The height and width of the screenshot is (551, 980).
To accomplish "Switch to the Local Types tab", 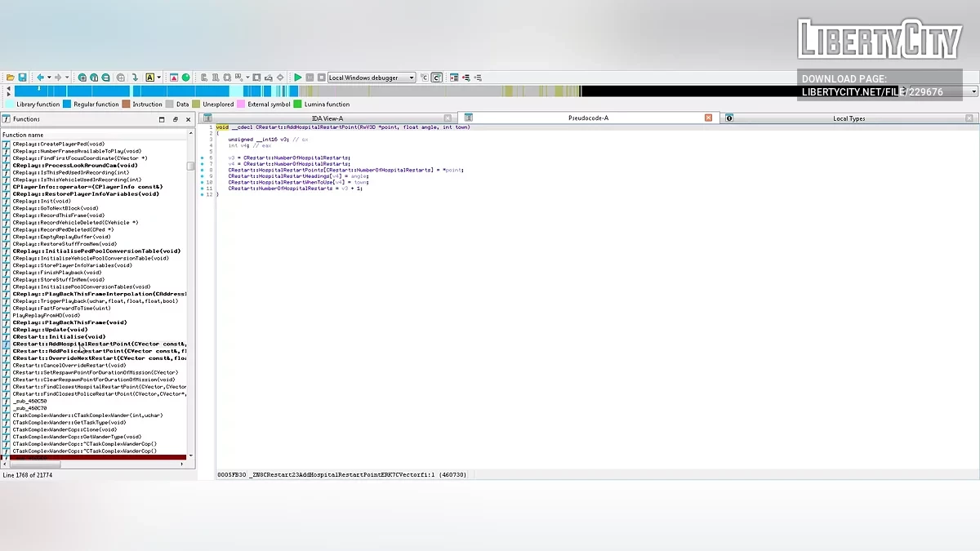I will coord(849,118).
